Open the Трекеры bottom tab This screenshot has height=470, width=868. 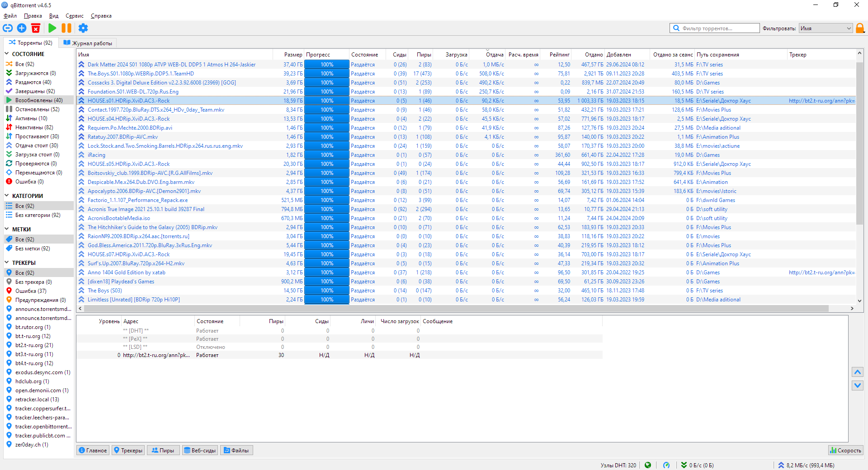pyautogui.click(x=128, y=451)
